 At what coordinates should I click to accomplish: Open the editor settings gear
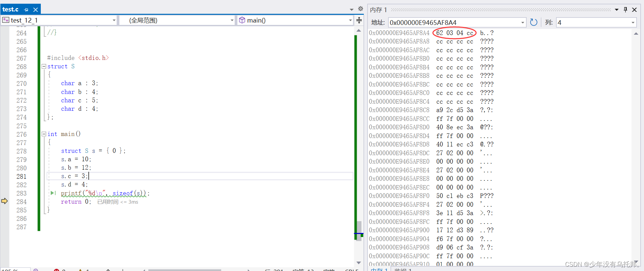pos(360,9)
